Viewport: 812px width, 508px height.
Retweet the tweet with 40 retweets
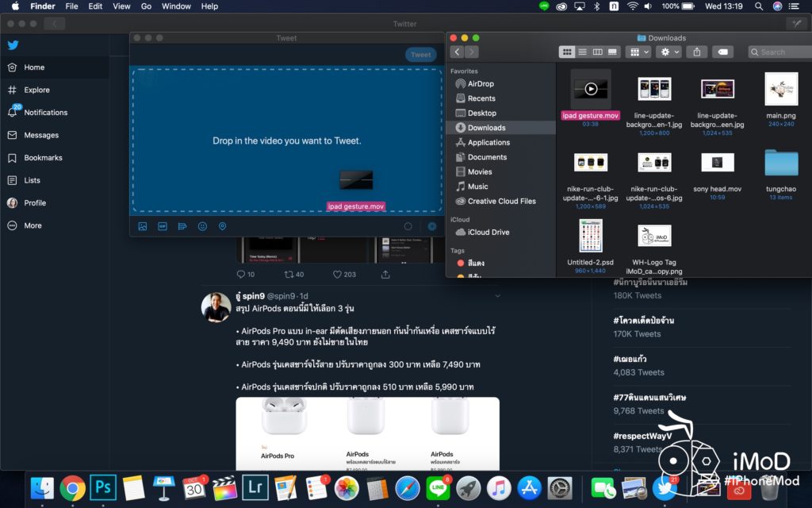294,274
